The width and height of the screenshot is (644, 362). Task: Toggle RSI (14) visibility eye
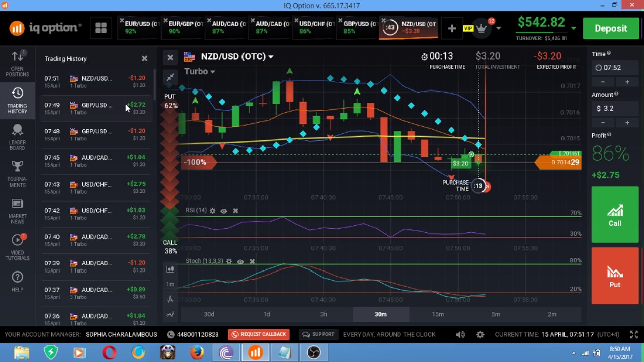(x=224, y=211)
